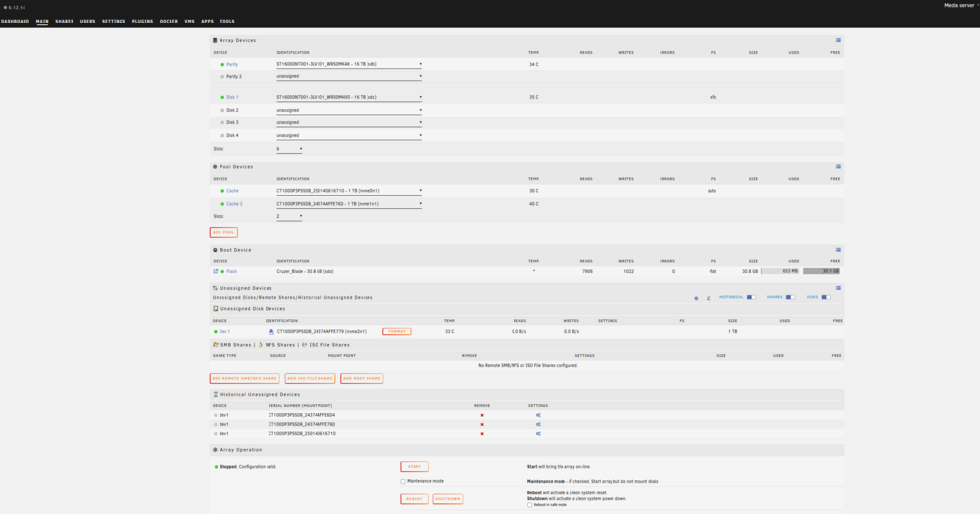Switch to the Docker tab
980x514 pixels.
tap(169, 22)
